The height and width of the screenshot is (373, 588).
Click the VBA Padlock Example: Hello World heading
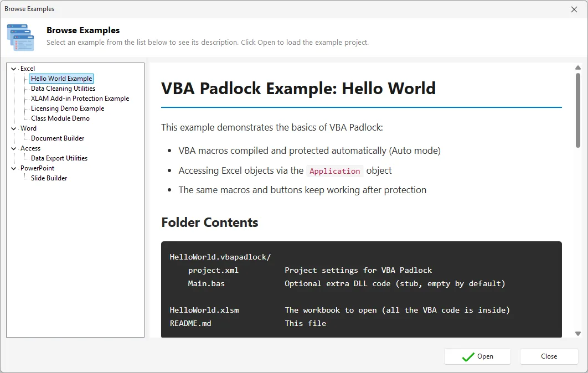point(298,89)
